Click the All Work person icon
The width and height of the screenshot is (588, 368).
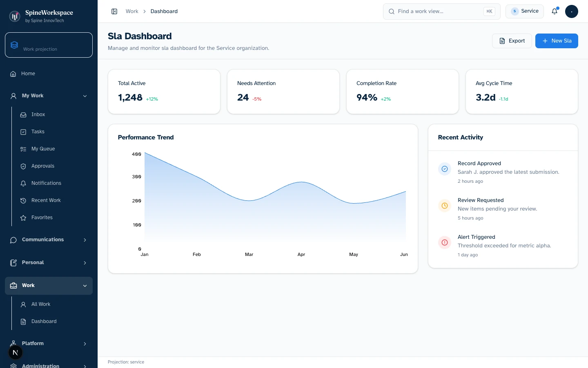(23, 304)
